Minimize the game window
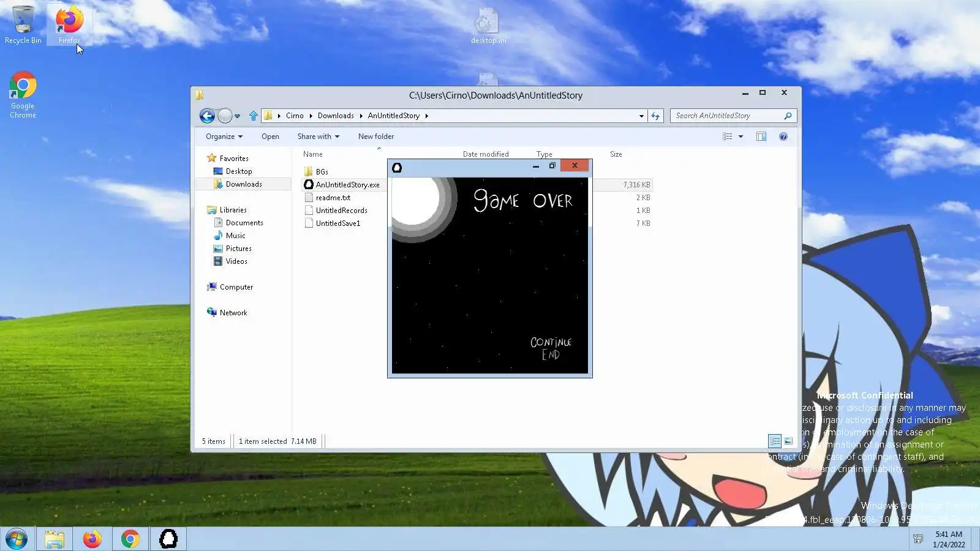This screenshot has width=980, height=551. click(536, 167)
